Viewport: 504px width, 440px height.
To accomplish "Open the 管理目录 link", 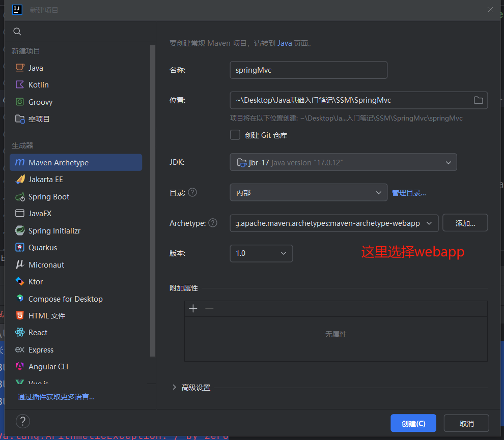I will pyautogui.click(x=408, y=193).
